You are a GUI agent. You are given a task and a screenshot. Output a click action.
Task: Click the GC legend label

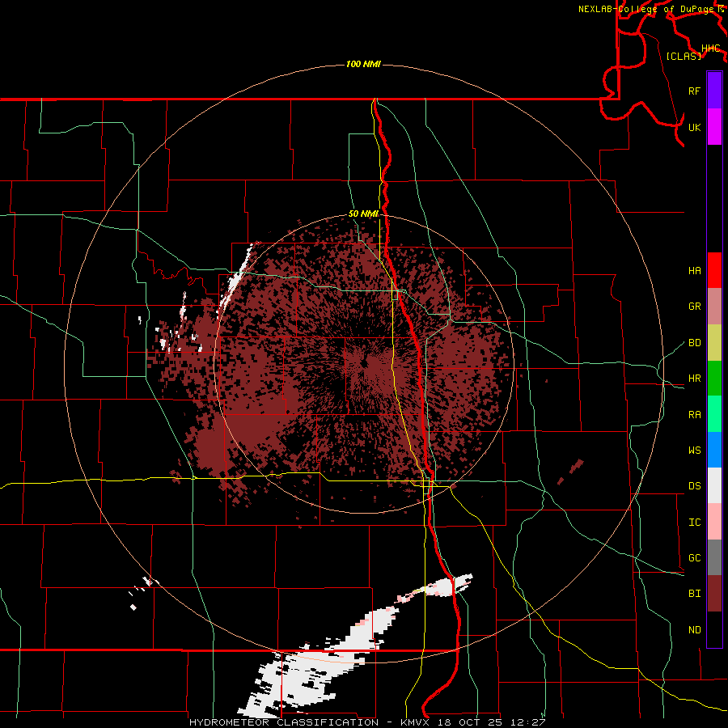(695, 558)
